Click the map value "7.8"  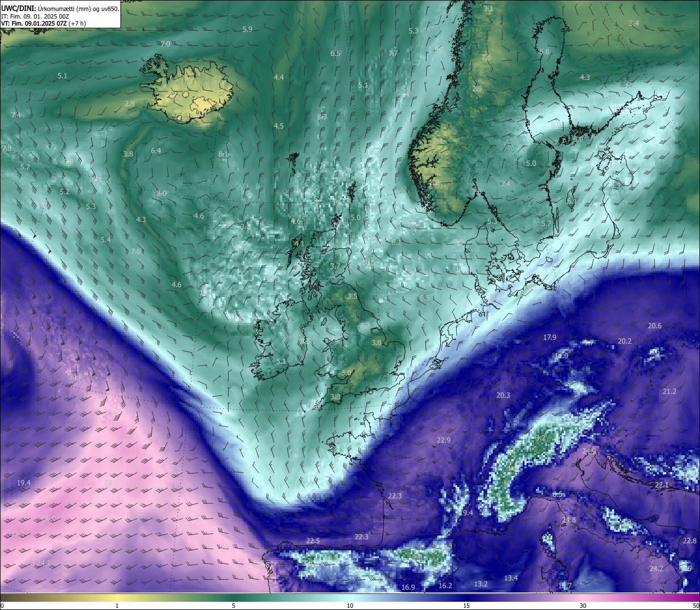tap(7, 149)
